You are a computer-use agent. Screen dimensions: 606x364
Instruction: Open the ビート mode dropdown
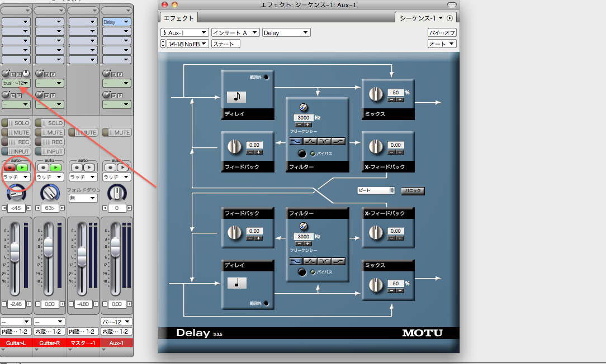[x=376, y=190]
